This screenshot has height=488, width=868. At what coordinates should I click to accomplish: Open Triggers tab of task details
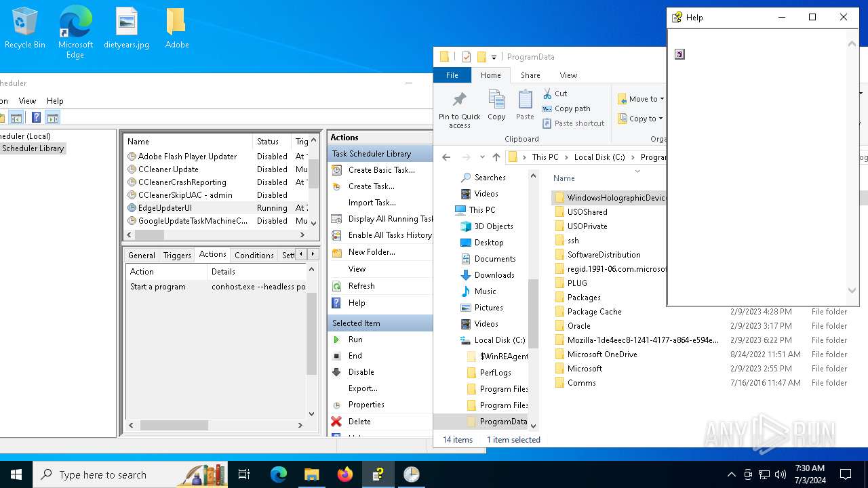pyautogui.click(x=177, y=256)
